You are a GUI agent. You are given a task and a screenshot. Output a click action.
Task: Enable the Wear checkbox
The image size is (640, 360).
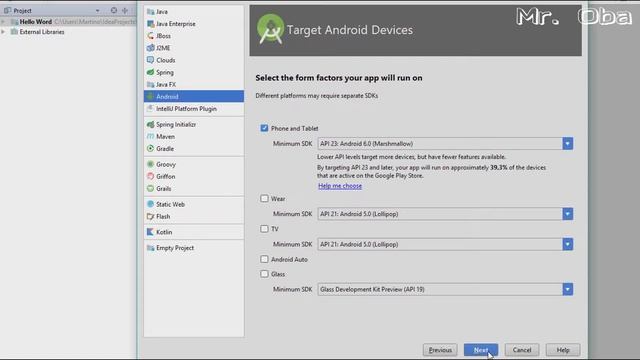(264, 199)
